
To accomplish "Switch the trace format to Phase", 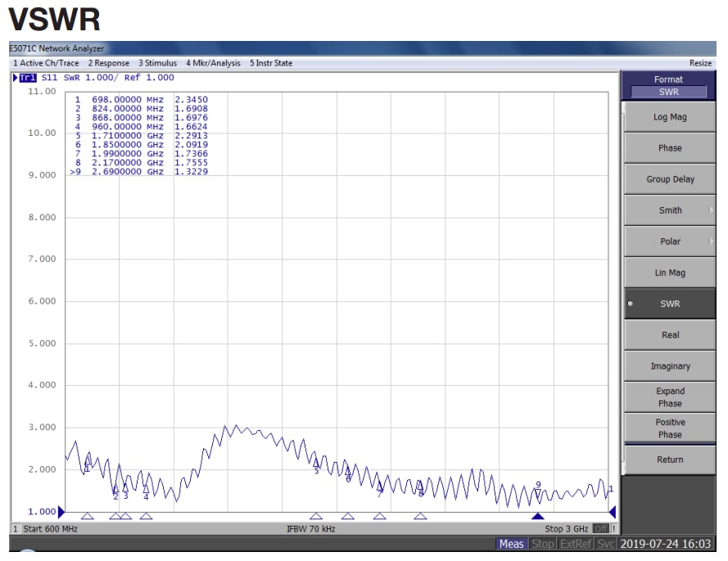I will [x=669, y=147].
